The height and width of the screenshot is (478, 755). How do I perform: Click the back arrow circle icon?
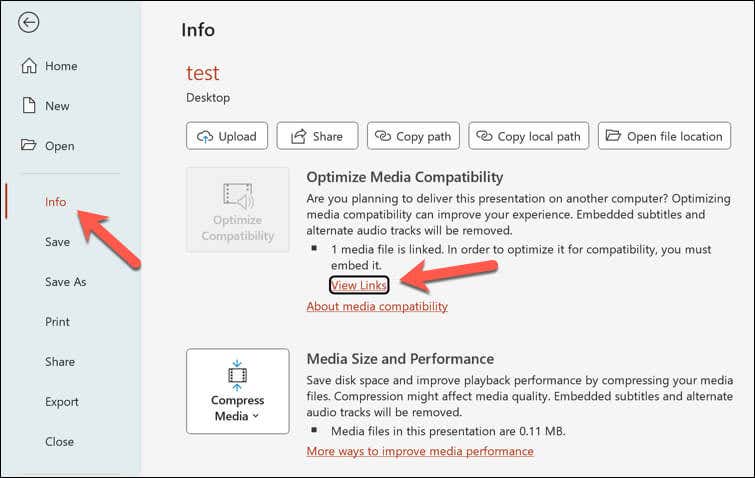28,22
